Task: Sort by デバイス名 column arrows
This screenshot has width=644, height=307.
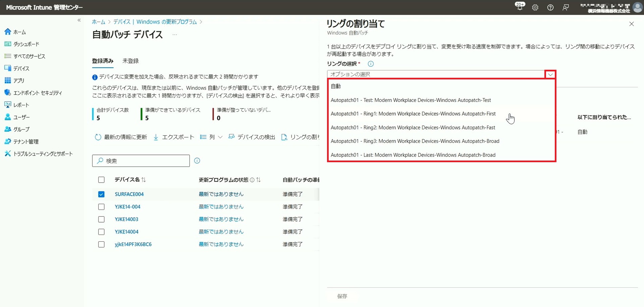Action: tap(144, 180)
